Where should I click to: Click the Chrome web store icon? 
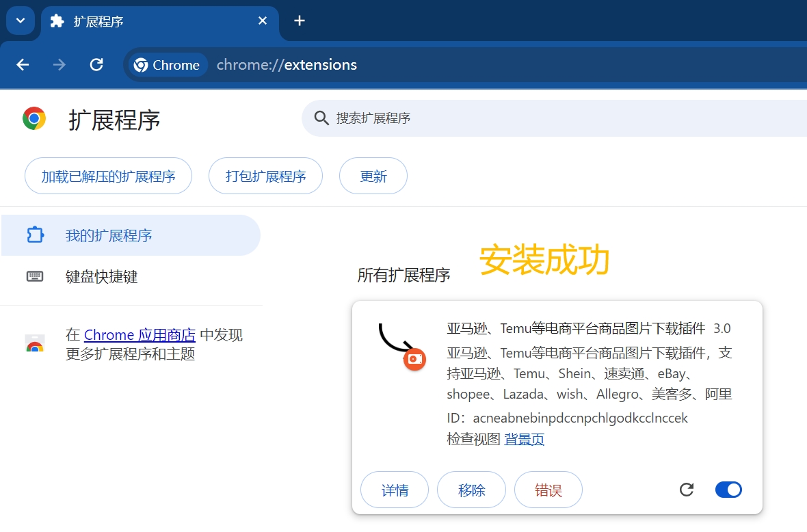click(x=35, y=343)
